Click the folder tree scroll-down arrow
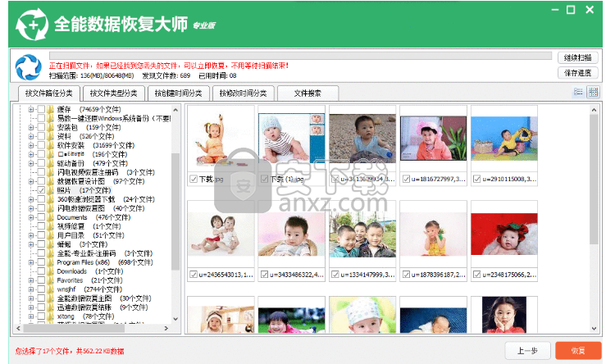 [175, 319]
